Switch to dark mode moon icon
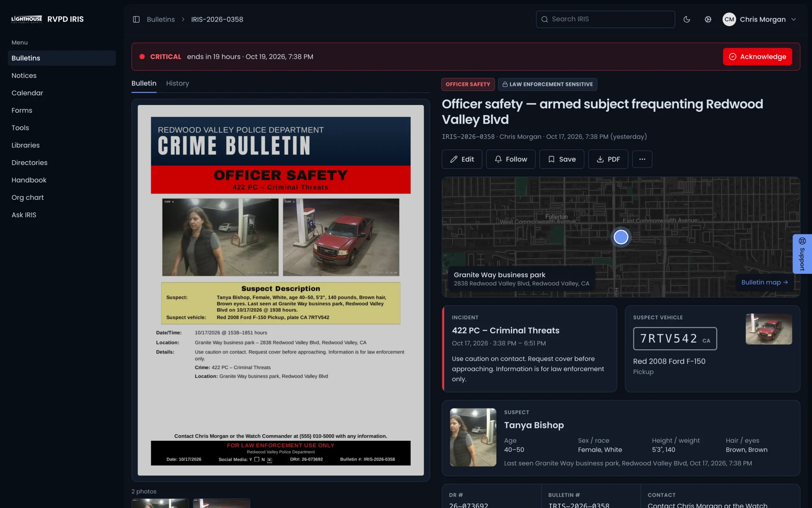Image resolution: width=812 pixels, height=508 pixels. pos(687,19)
